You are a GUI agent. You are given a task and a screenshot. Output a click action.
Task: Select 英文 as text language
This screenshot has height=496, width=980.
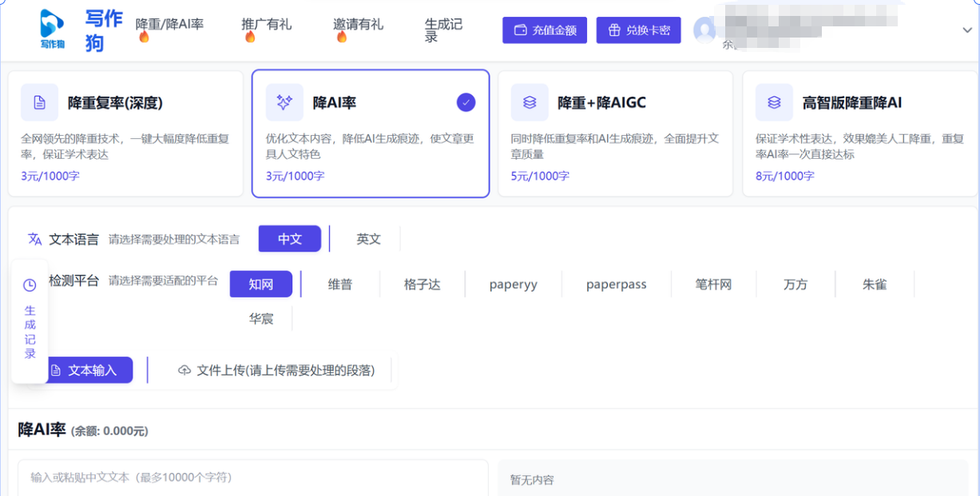tap(368, 239)
